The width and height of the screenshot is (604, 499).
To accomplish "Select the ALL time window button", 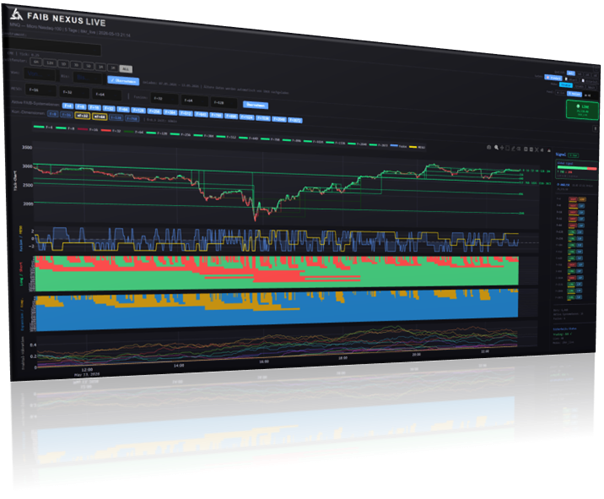I will [126, 69].
